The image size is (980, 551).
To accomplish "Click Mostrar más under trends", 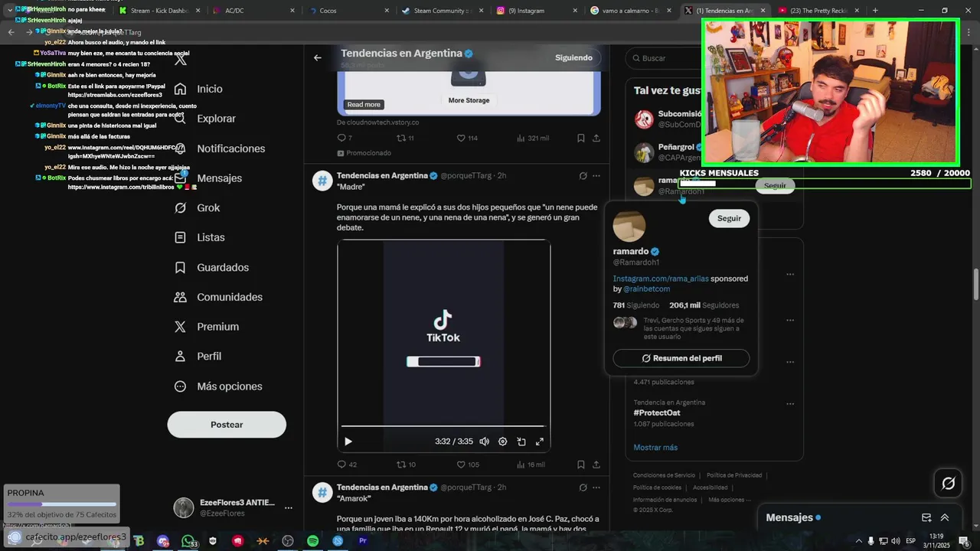I will tap(655, 448).
